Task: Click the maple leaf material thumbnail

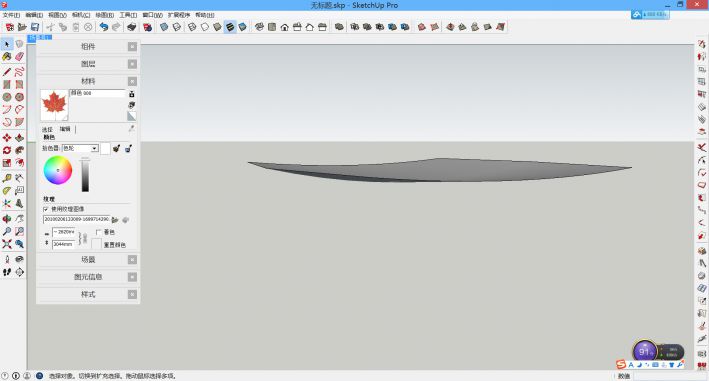Action: coord(54,105)
